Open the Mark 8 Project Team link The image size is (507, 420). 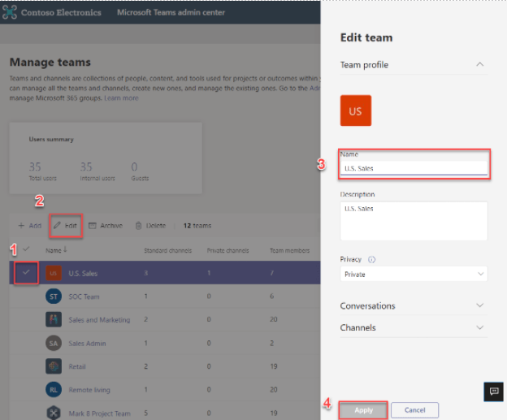pyautogui.click(x=100, y=414)
